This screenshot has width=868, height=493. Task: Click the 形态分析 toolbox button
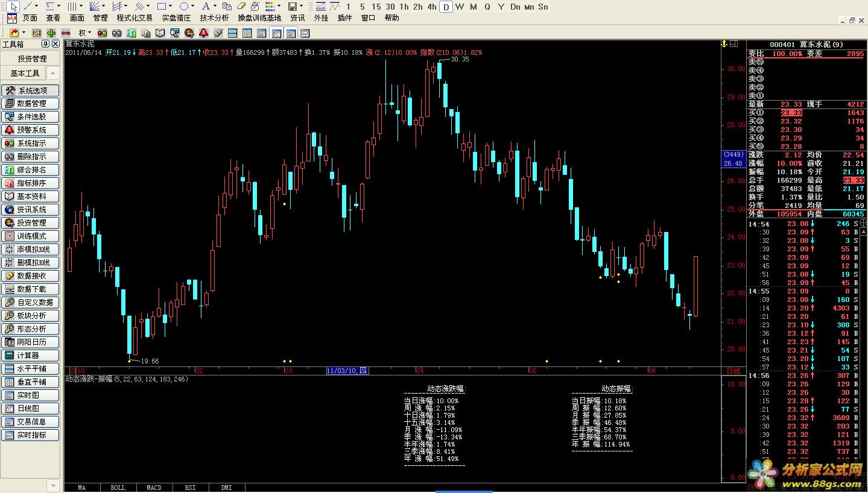pos(31,329)
